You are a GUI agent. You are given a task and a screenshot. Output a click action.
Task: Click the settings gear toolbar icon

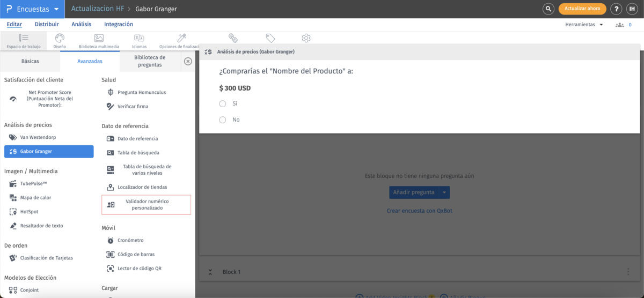pyautogui.click(x=306, y=38)
